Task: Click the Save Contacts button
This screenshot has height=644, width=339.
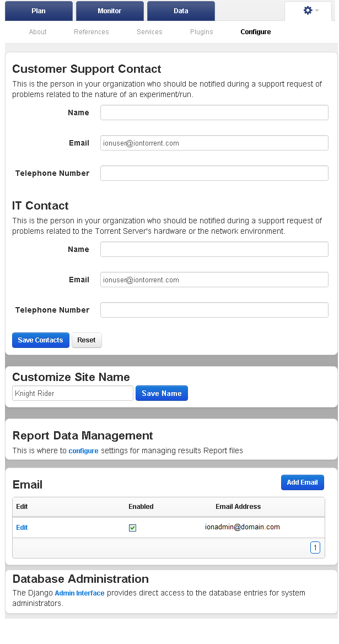Action: pyautogui.click(x=41, y=340)
